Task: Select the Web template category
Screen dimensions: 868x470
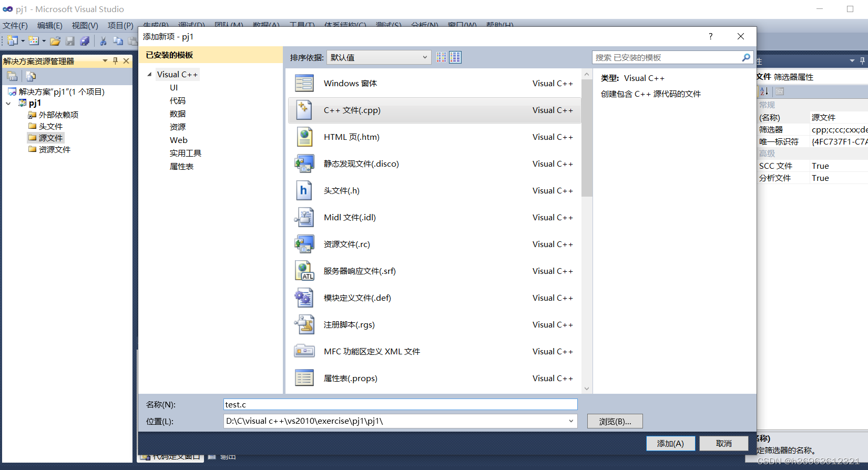Action: click(x=179, y=140)
